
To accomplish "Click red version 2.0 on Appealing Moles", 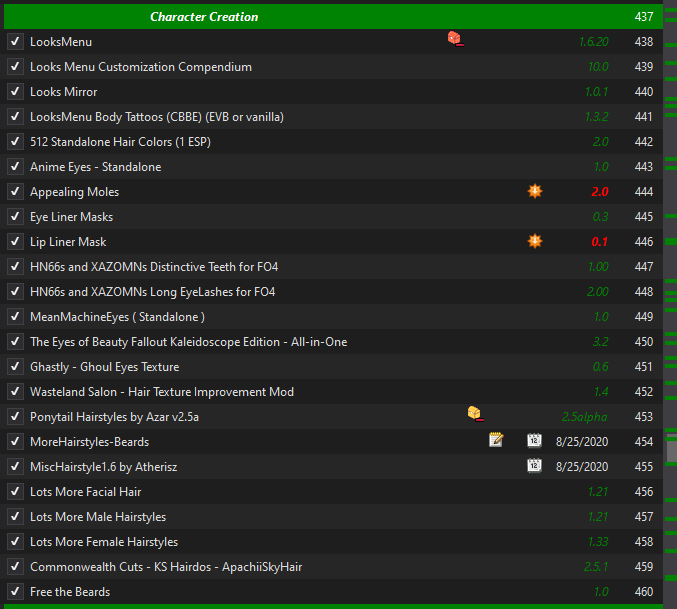I will coord(600,192).
